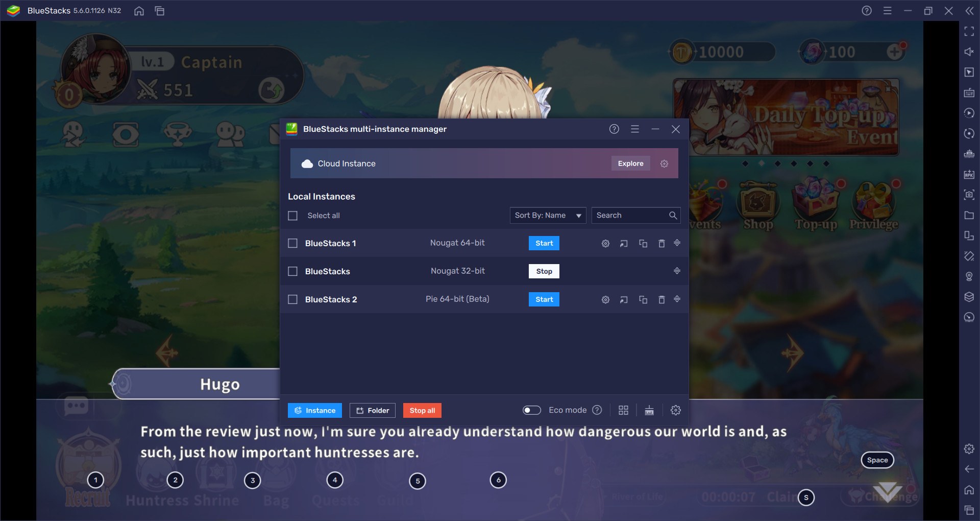Reorder the BlueStacks 1 row with its move handle

pos(677,243)
